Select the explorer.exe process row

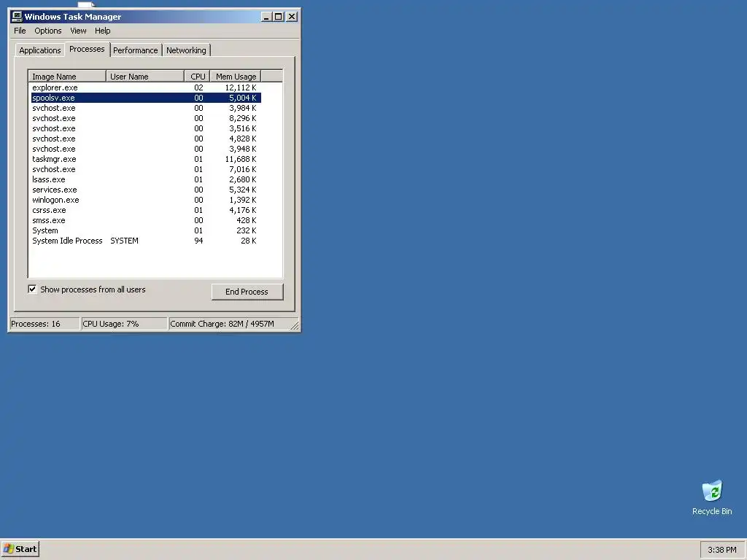click(146, 87)
